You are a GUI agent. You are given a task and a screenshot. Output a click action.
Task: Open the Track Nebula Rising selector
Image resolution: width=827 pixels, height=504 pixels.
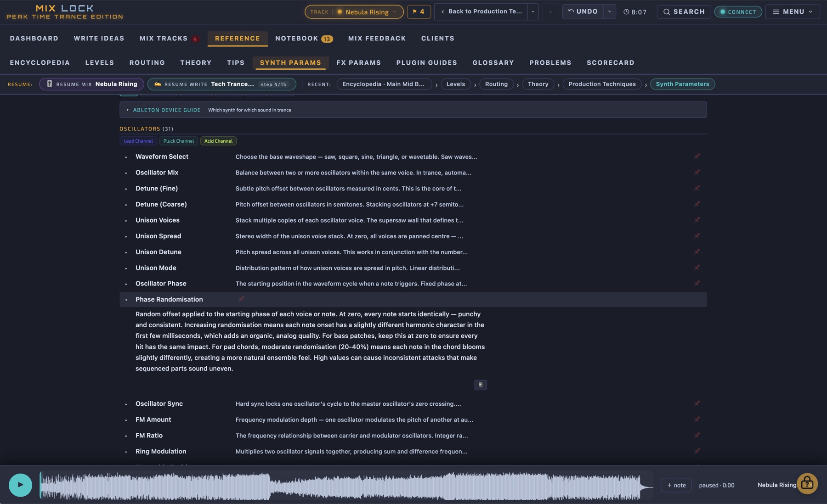[354, 11]
